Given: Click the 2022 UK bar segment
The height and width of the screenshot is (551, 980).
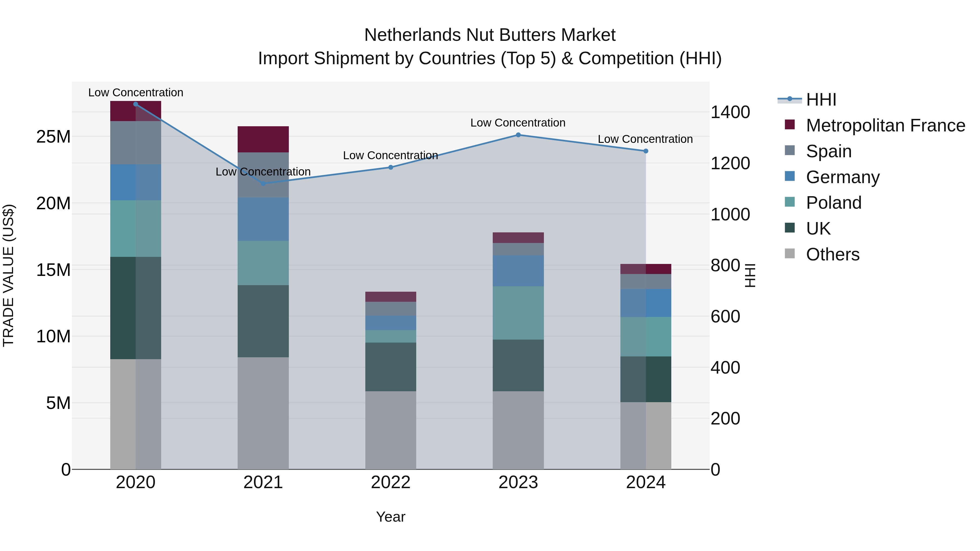Looking at the screenshot, I should (391, 367).
